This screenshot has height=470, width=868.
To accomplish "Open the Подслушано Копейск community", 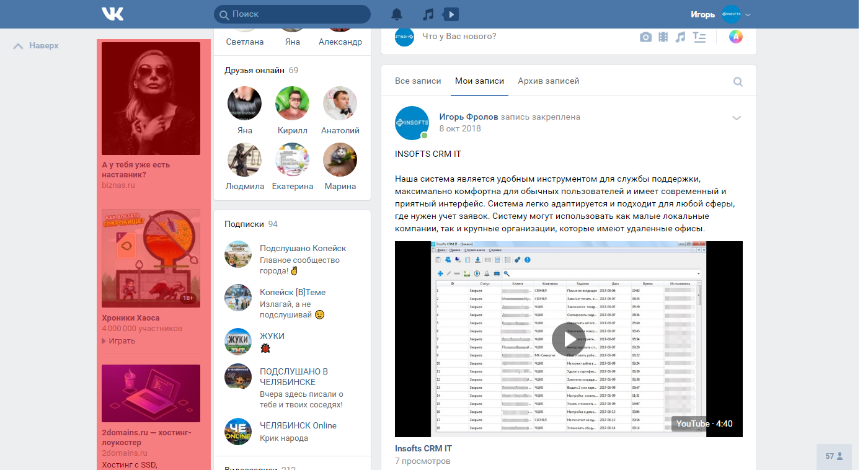I will pyautogui.click(x=303, y=248).
